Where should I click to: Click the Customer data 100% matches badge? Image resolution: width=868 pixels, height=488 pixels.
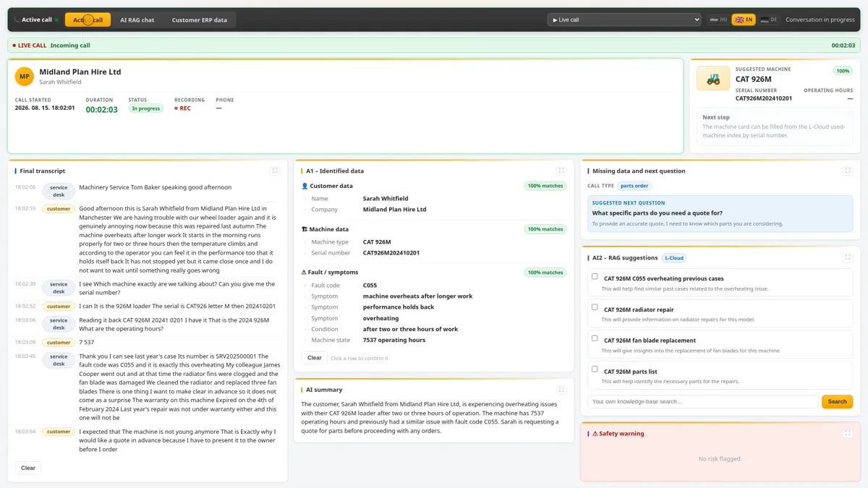[x=545, y=186]
